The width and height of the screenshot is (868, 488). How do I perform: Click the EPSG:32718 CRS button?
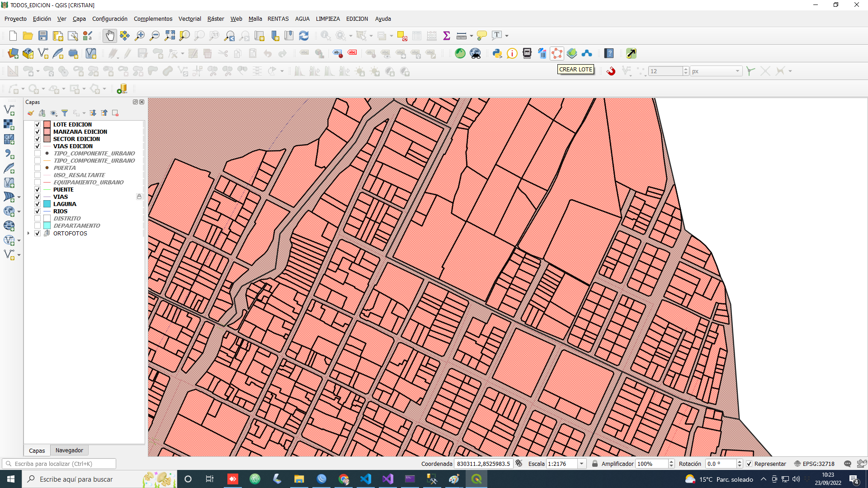(x=814, y=464)
